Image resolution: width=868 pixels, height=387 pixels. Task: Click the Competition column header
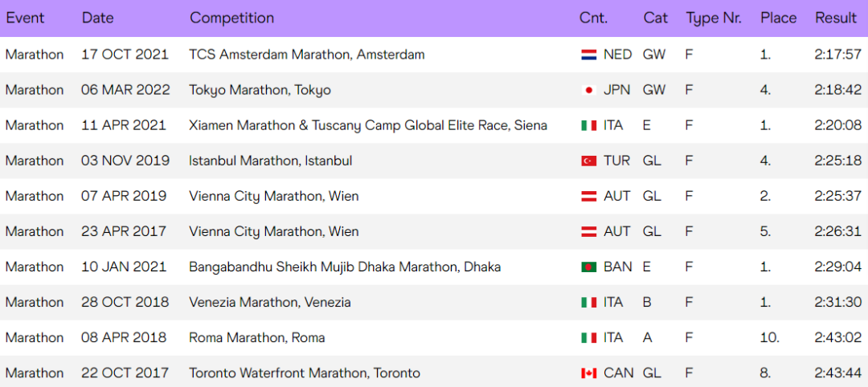231,18
